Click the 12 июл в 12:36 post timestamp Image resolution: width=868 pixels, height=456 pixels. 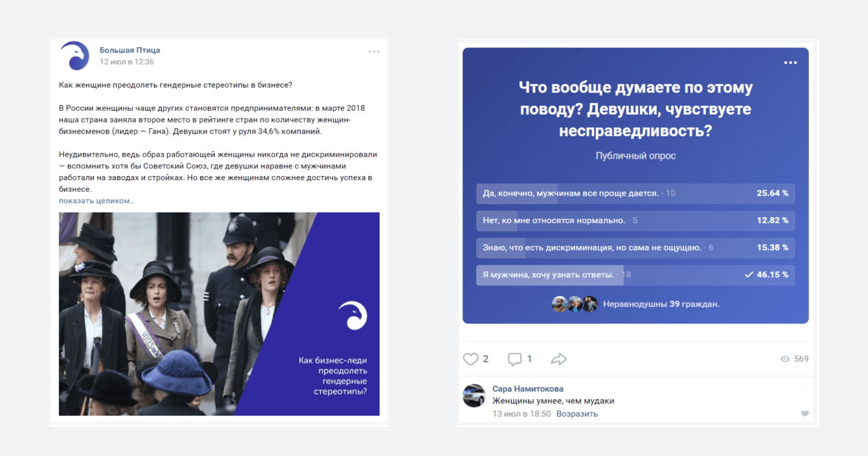pyautogui.click(x=127, y=62)
